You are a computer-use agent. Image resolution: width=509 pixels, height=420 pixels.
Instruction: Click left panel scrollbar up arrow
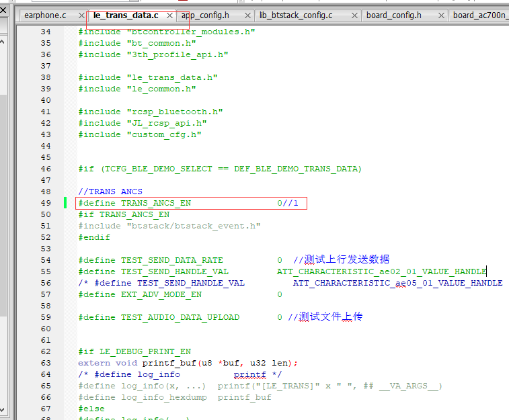point(2,42)
